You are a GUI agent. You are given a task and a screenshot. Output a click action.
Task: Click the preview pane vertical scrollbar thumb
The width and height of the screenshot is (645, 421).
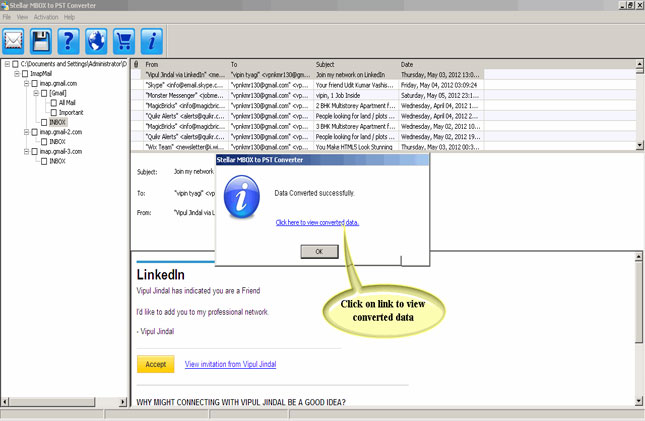click(638, 302)
